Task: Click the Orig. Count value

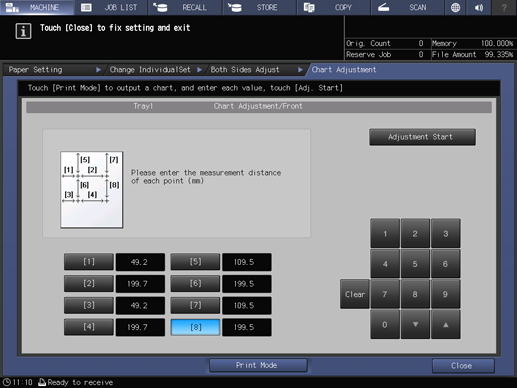Action: (x=421, y=43)
